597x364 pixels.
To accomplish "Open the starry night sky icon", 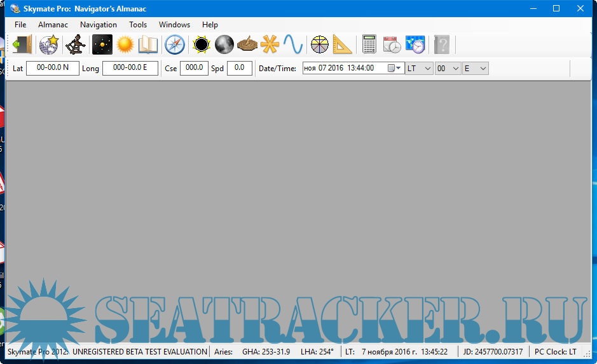I will point(102,44).
